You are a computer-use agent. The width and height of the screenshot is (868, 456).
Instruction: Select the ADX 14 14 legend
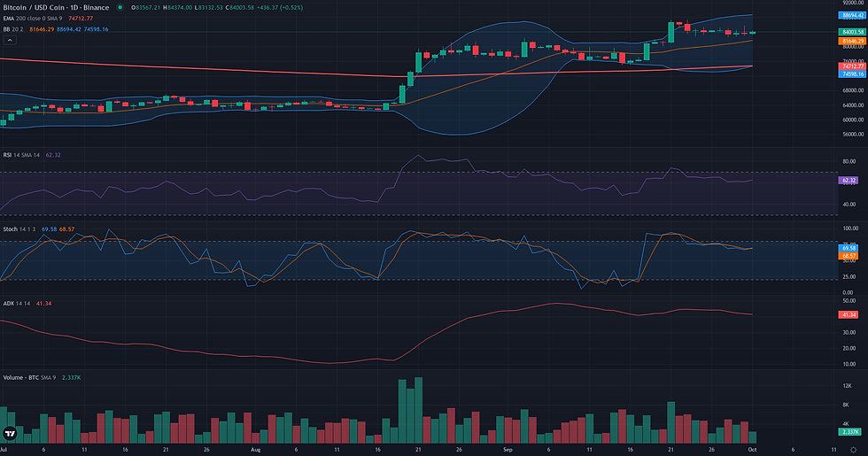tap(17, 303)
